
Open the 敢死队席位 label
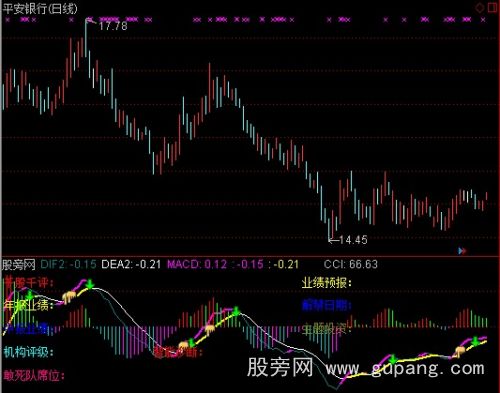click(34, 375)
